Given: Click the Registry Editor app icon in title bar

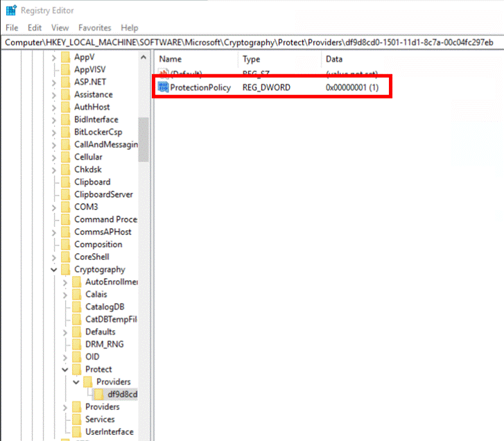Looking at the screenshot, I should [11, 10].
